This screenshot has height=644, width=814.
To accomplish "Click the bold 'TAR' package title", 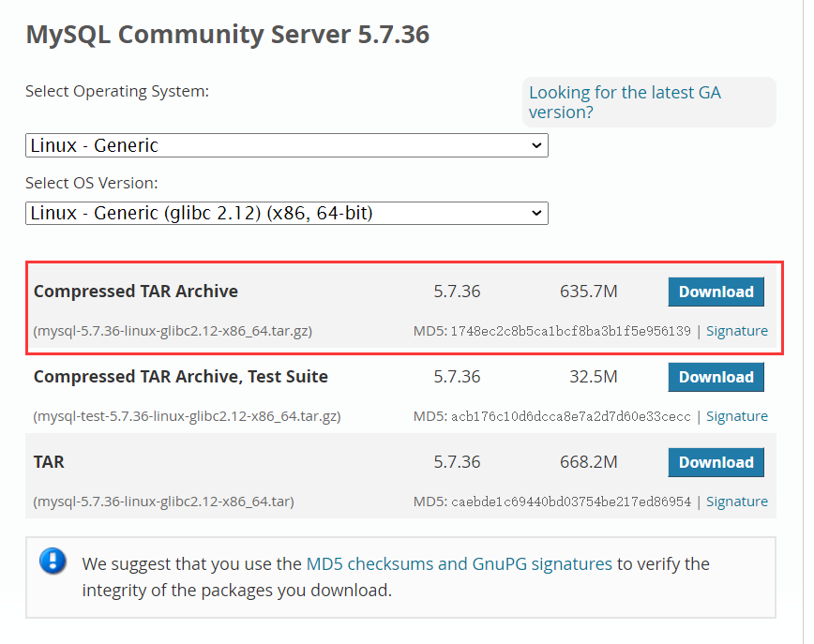I will [49, 462].
